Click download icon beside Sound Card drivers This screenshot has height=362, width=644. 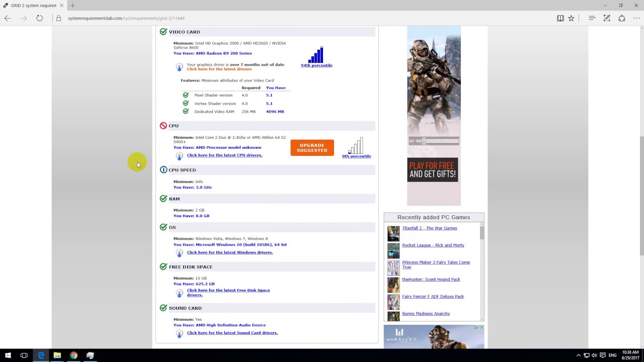179,333
